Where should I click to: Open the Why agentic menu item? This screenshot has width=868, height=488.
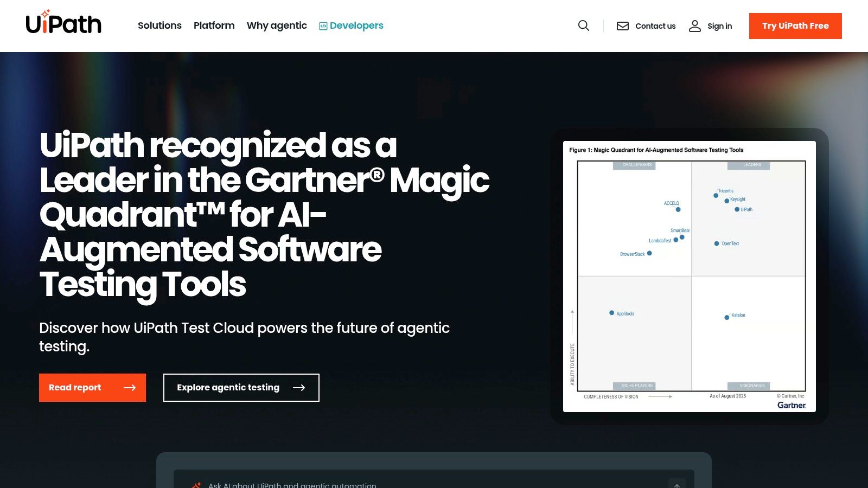pos(277,25)
